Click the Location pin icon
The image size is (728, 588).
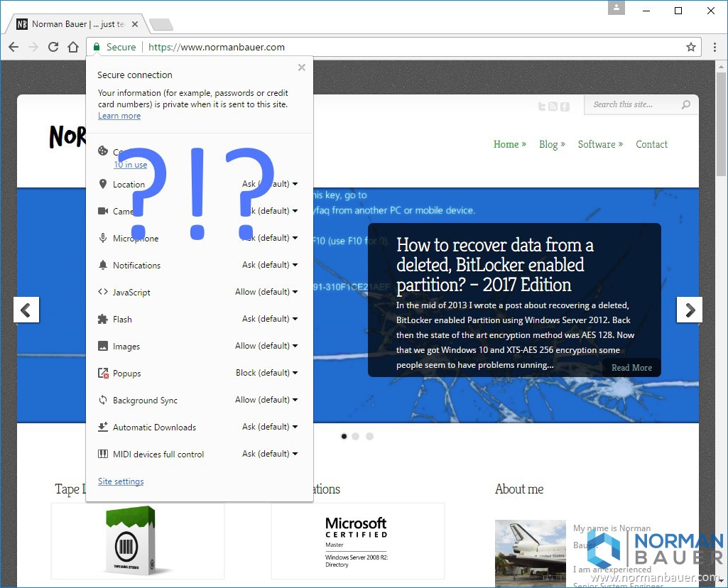click(x=103, y=184)
